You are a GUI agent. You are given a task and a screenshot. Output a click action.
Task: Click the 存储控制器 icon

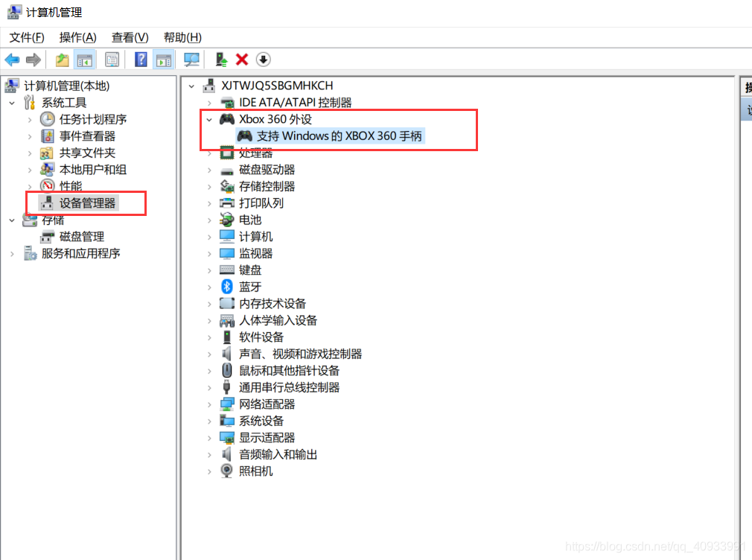point(227,186)
